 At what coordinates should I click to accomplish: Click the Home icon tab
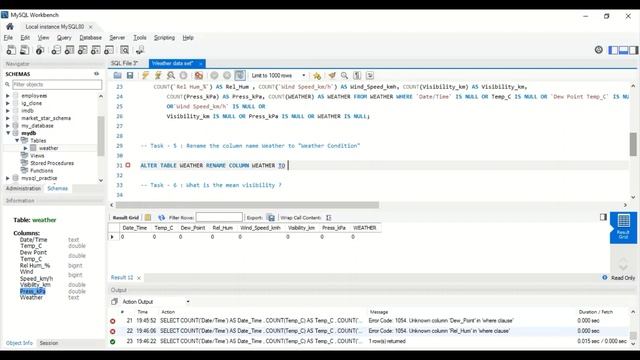point(10,27)
